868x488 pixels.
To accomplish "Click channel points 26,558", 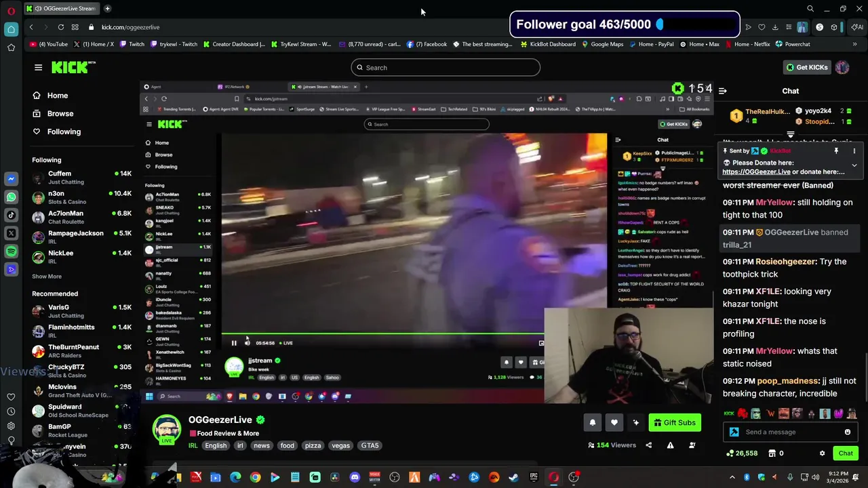I will 742,453.
